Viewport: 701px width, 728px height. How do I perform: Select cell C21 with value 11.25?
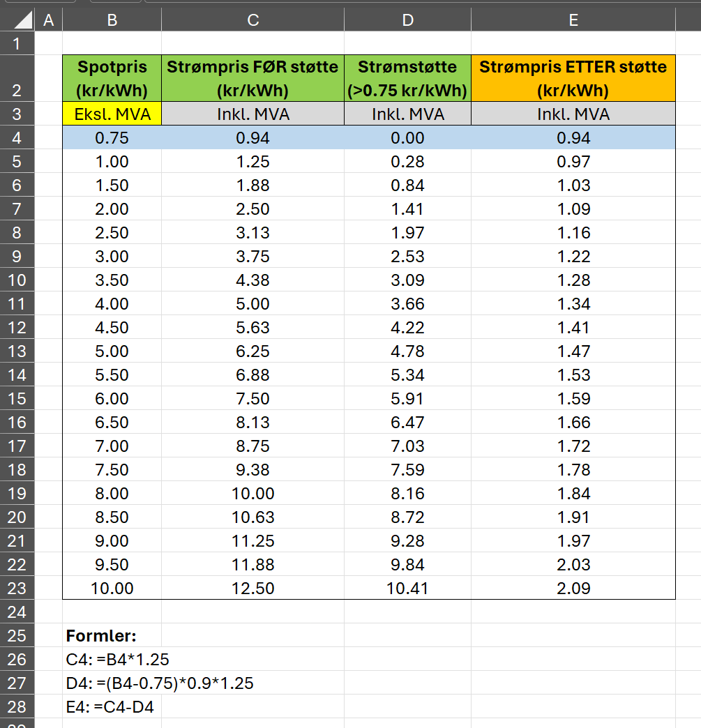[252, 540]
